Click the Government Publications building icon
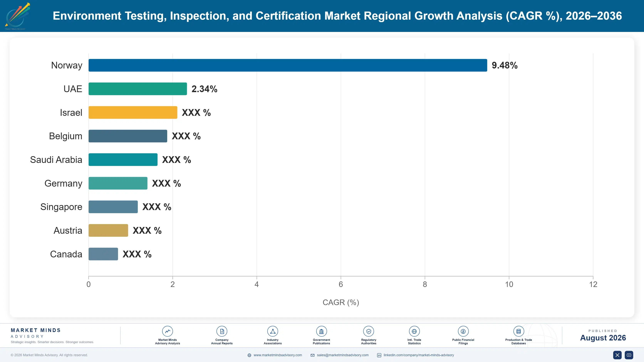The image size is (644, 362). tap(321, 331)
